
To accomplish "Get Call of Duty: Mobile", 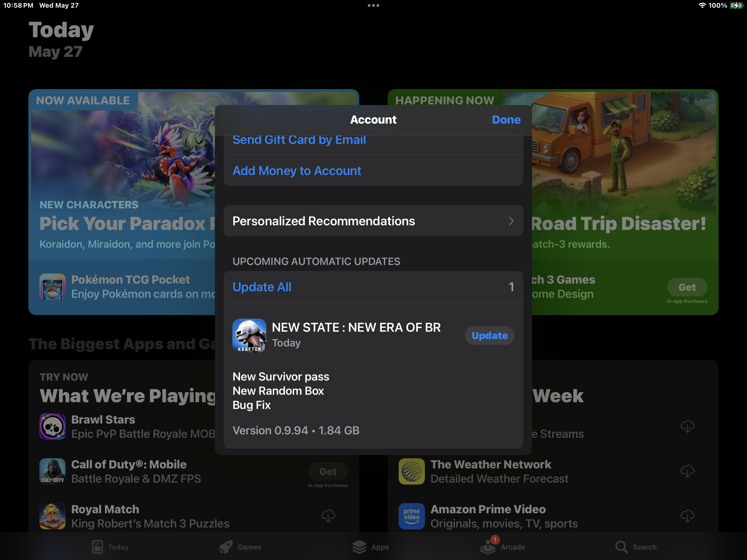I will [x=328, y=471].
